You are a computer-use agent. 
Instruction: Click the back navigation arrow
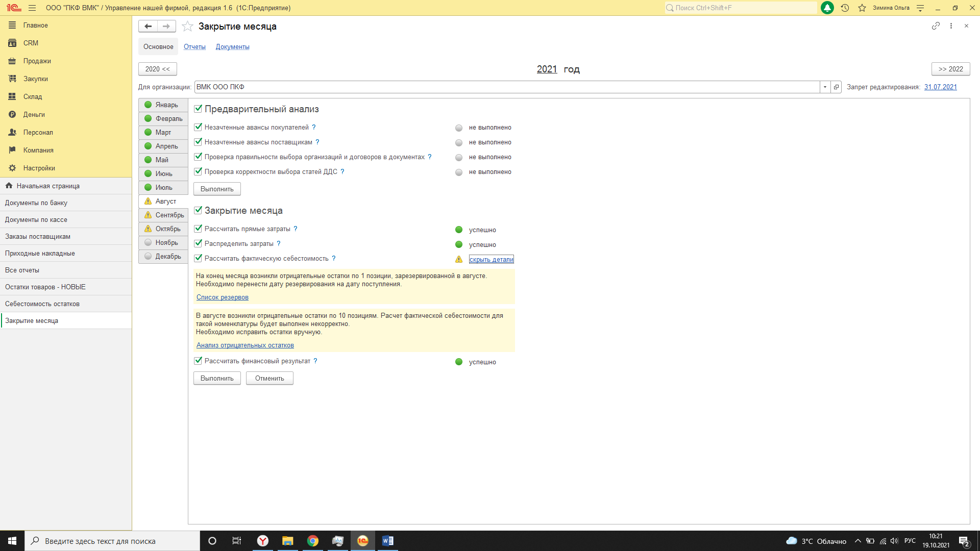point(148,26)
